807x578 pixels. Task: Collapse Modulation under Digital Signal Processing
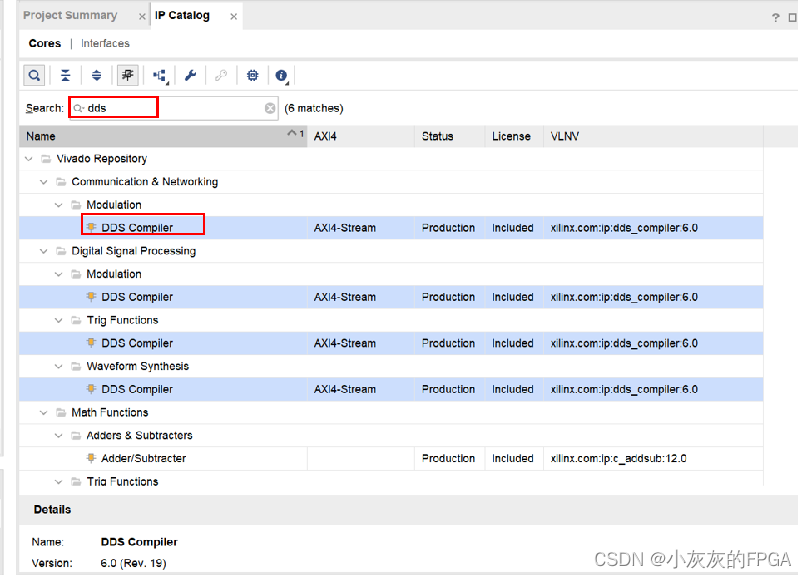pos(59,274)
